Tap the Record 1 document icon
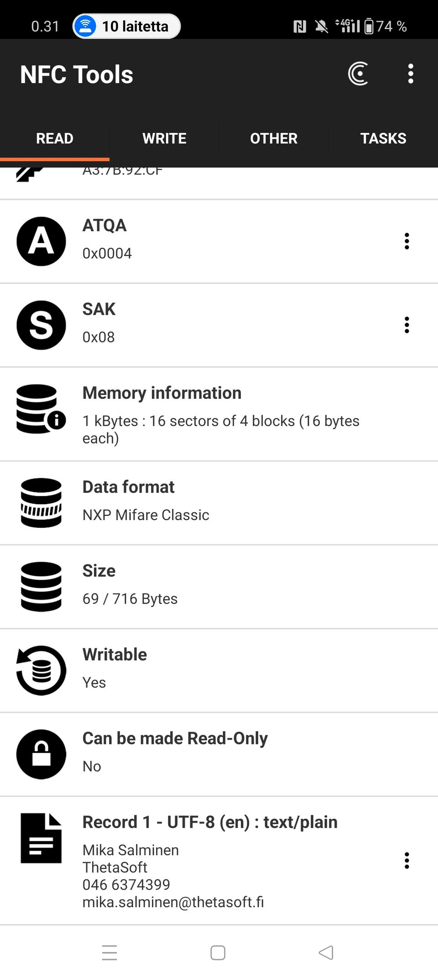This screenshot has height=980, width=438. click(x=41, y=838)
